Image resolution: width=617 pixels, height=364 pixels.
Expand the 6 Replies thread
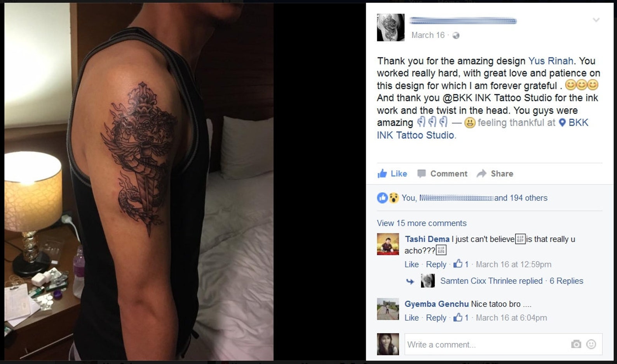pyautogui.click(x=566, y=281)
